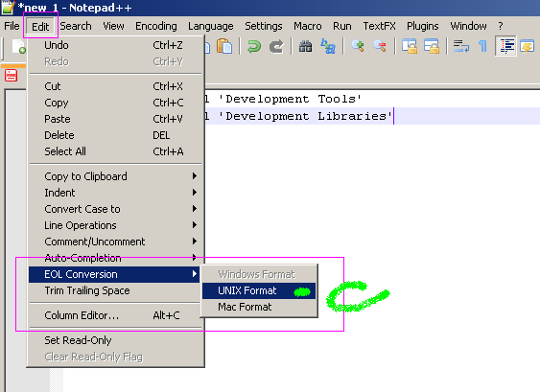This screenshot has height=392, width=540.
Task: Open the Plugins menu
Action: (423, 26)
